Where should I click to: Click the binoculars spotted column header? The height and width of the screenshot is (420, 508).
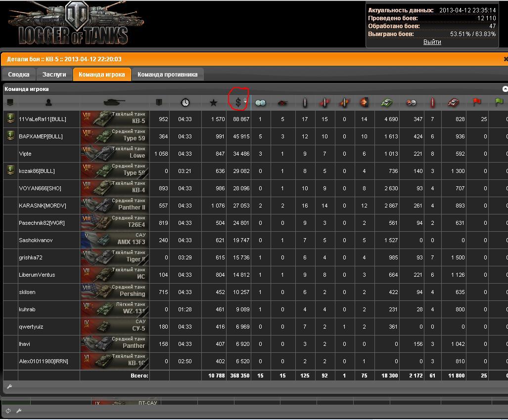[260, 102]
